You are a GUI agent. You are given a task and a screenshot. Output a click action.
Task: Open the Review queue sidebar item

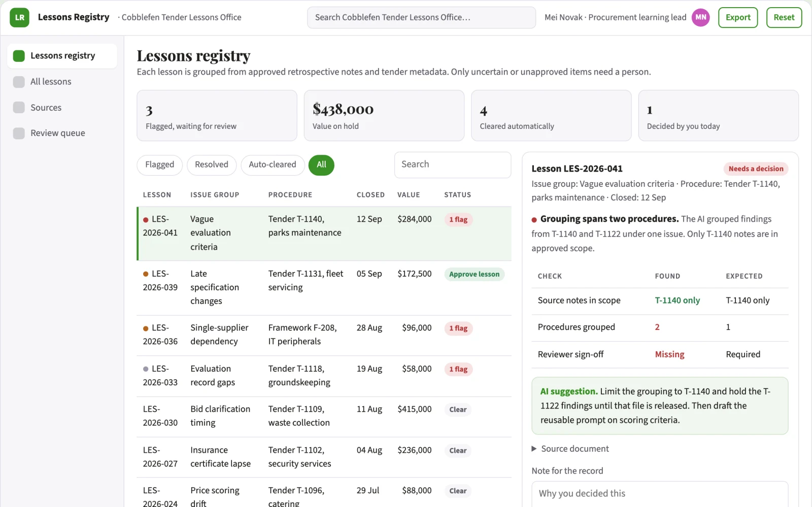62,133
